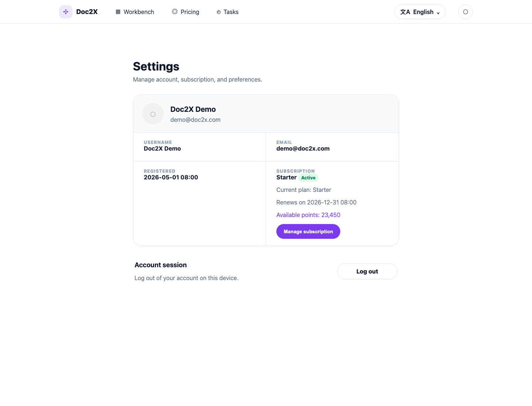Viewport: 532px width, 406px height.
Task: Click the registered date 2026-05-01 08:00
Action: pos(171,177)
